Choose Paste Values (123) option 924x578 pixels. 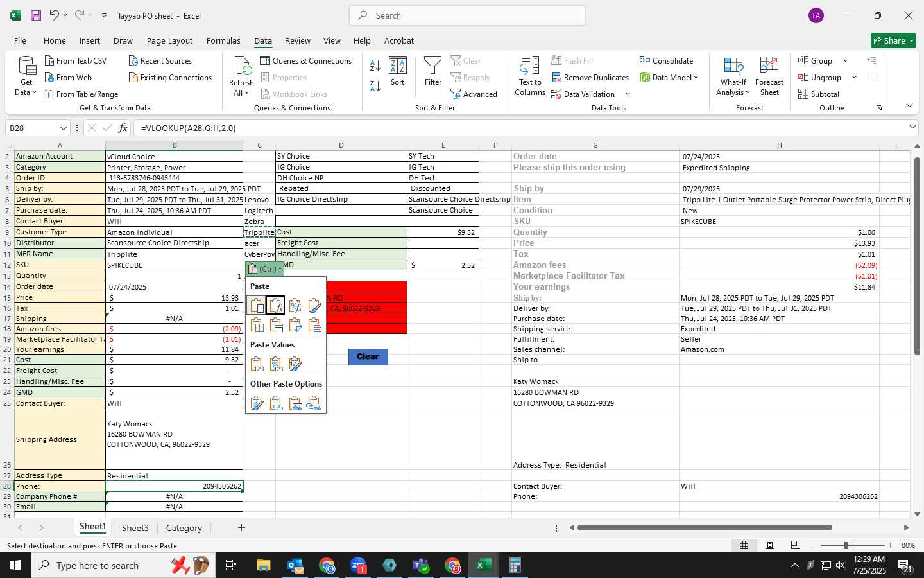[x=257, y=364]
